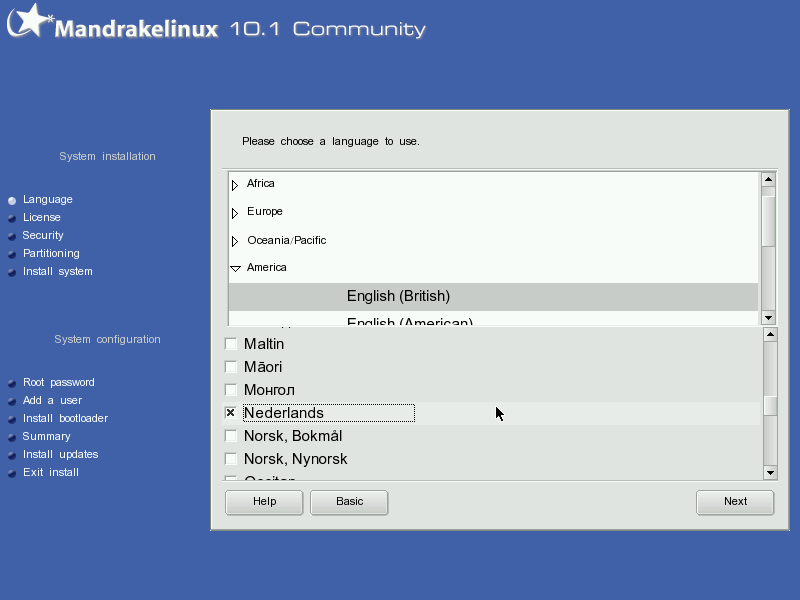Select the Oceania/Pacific tree row label
Viewport: 800px width, 600px height.
[286, 240]
